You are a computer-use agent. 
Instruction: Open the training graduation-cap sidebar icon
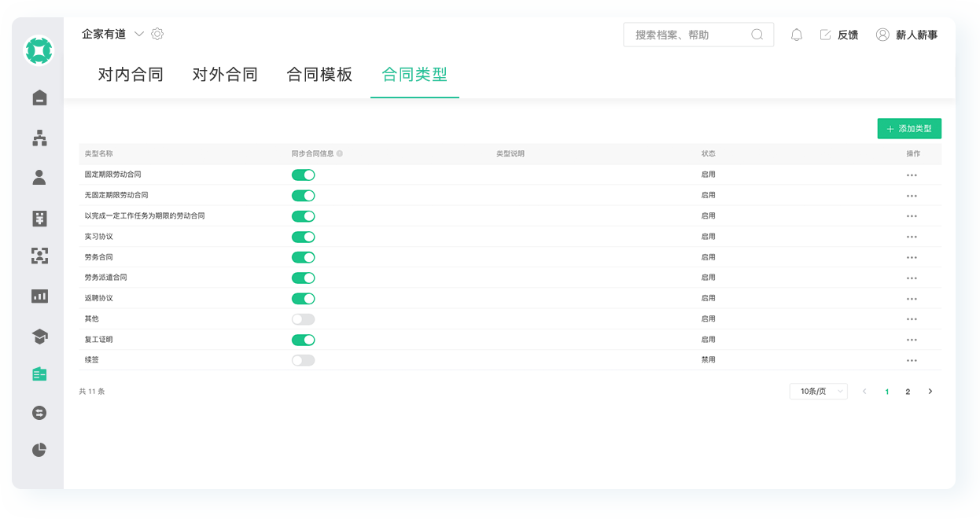click(x=38, y=335)
